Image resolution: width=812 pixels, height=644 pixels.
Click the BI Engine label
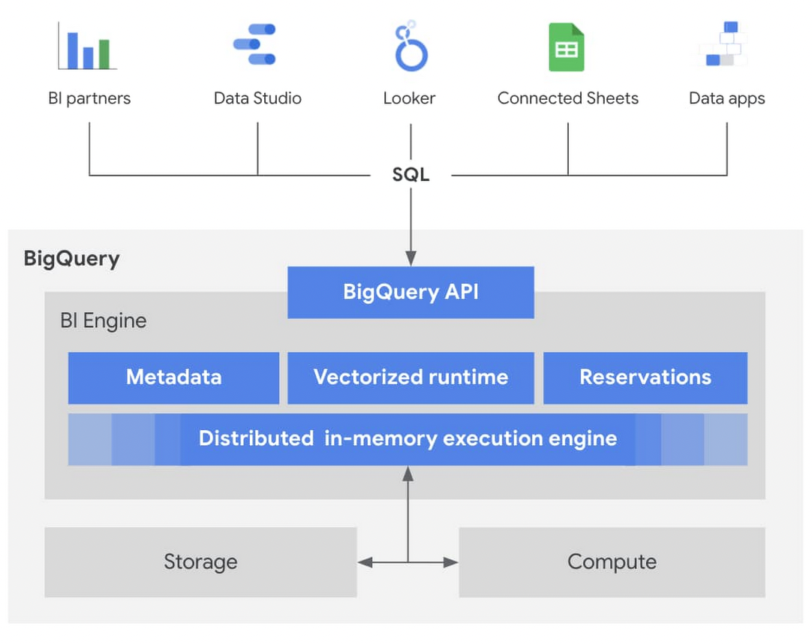click(x=103, y=320)
